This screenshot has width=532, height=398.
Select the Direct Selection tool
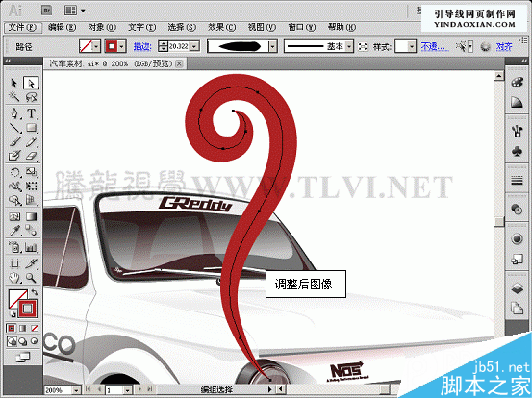(x=31, y=83)
